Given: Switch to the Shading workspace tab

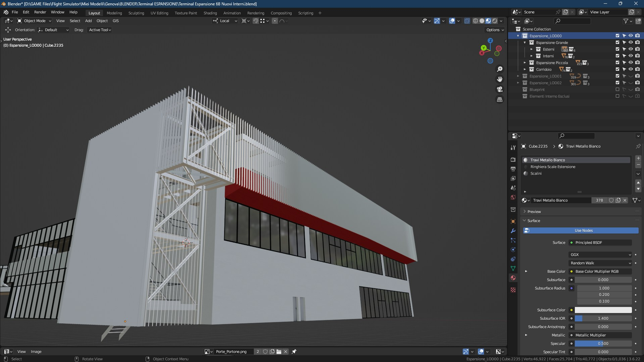Looking at the screenshot, I should [210, 13].
